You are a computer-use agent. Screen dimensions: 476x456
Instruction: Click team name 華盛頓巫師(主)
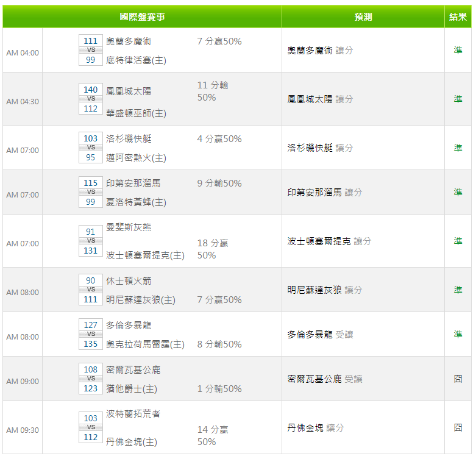(x=136, y=113)
